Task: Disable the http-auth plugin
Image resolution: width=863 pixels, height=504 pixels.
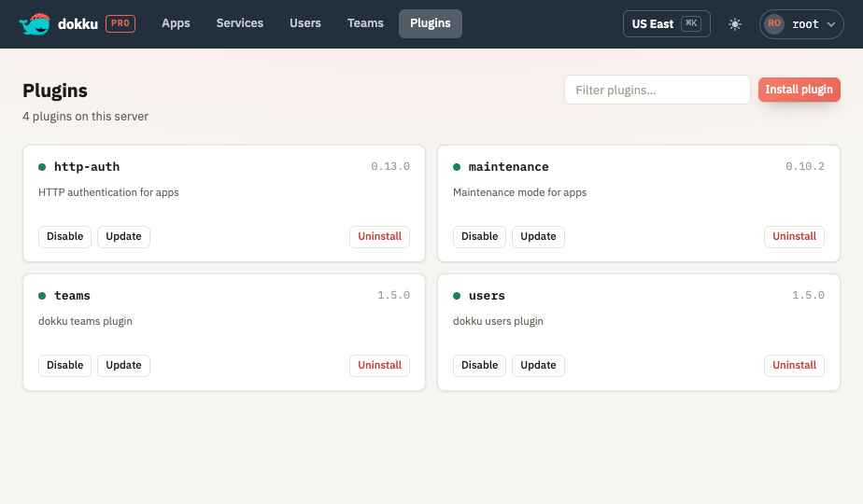Action: [x=65, y=236]
